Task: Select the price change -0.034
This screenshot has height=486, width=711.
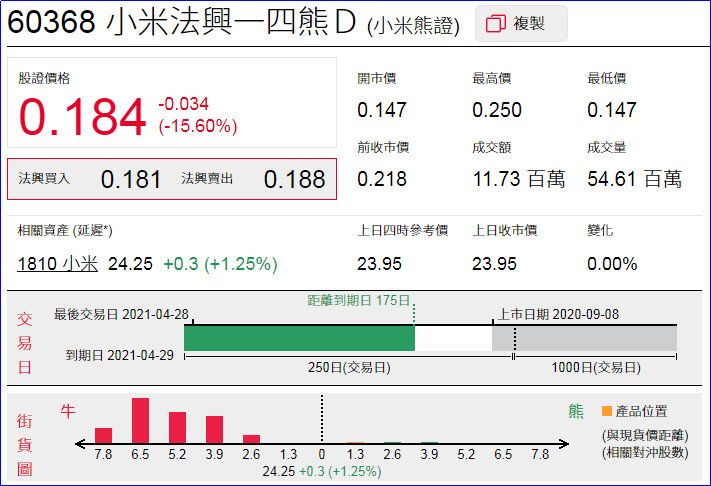Action: point(183,104)
